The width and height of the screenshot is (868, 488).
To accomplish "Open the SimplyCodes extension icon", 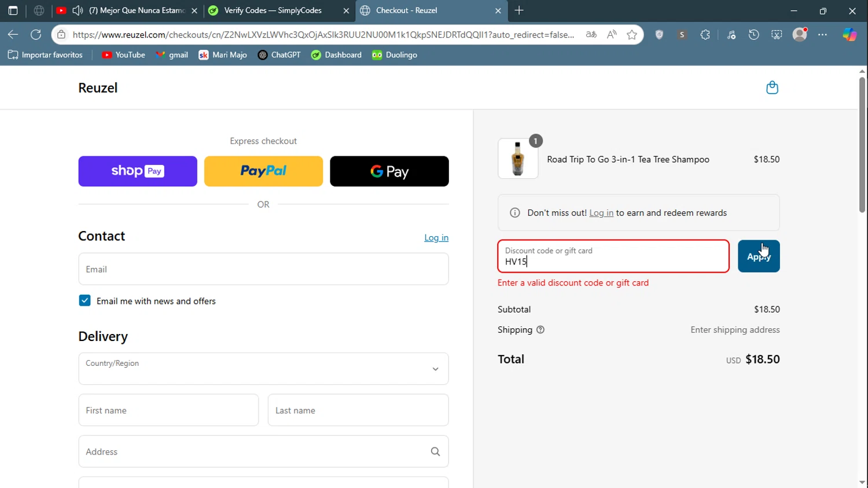I will pyautogui.click(x=682, y=35).
